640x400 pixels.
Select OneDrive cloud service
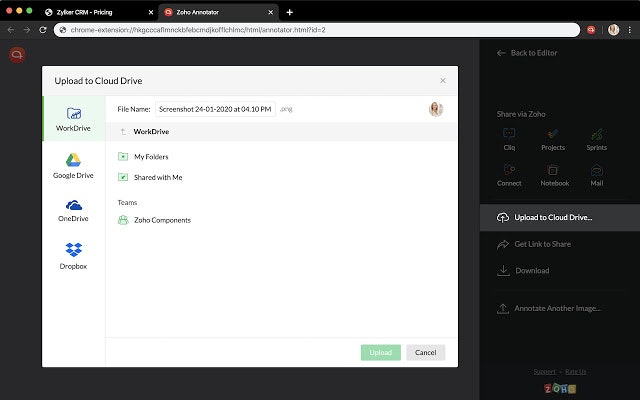(73, 210)
